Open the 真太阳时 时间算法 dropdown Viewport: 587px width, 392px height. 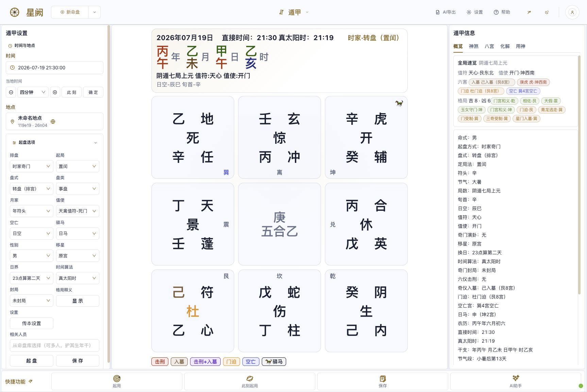(x=78, y=278)
